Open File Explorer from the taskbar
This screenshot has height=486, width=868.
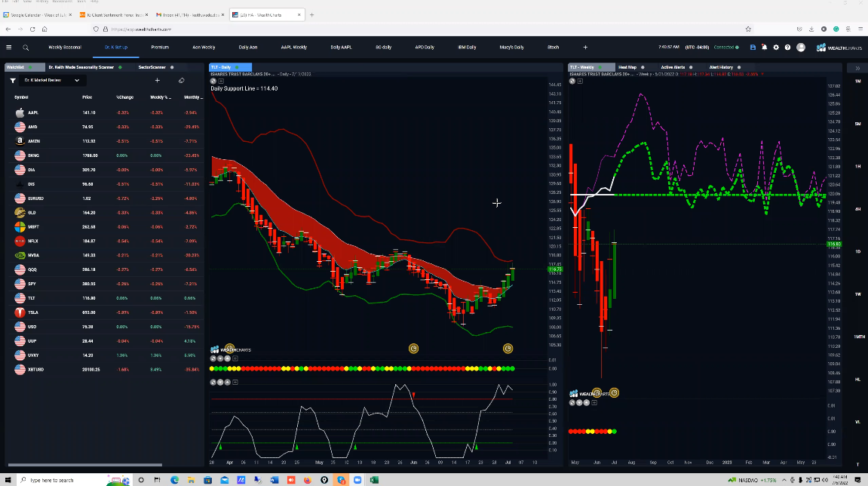[191, 480]
